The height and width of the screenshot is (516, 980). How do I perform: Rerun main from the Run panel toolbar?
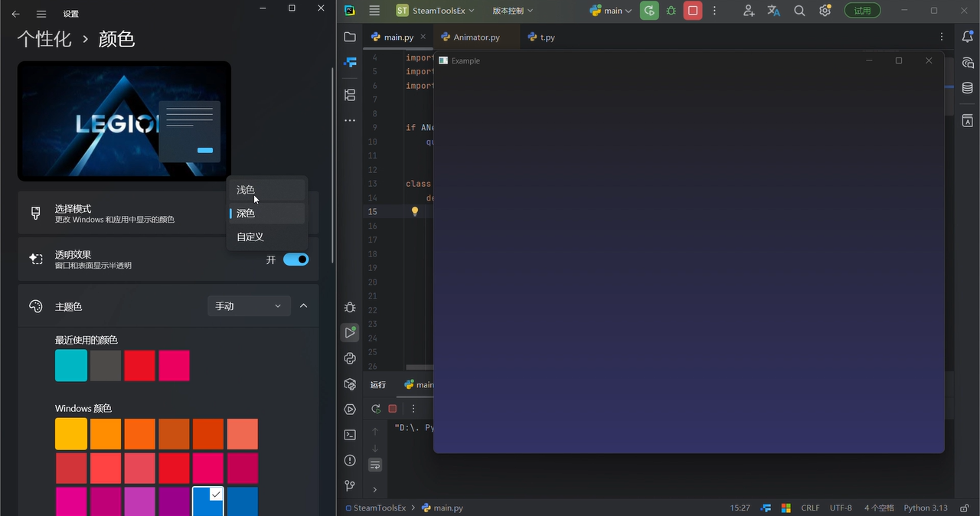click(376, 409)
